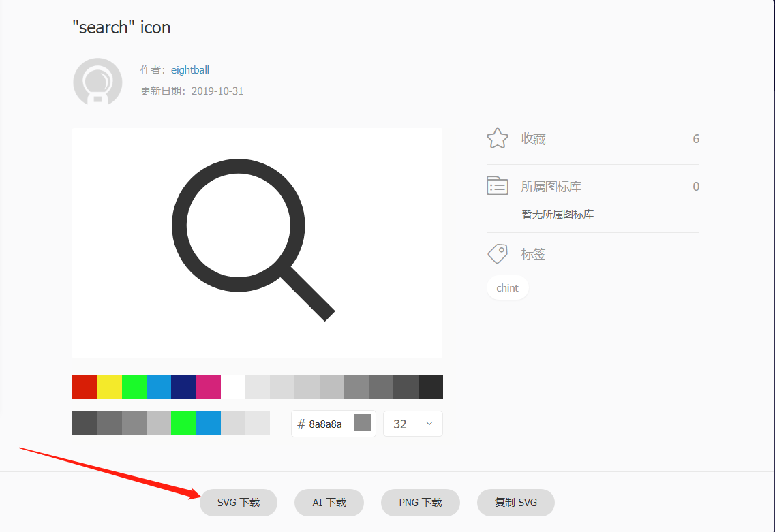Click the 标签 tag icon

pos(497,253)
